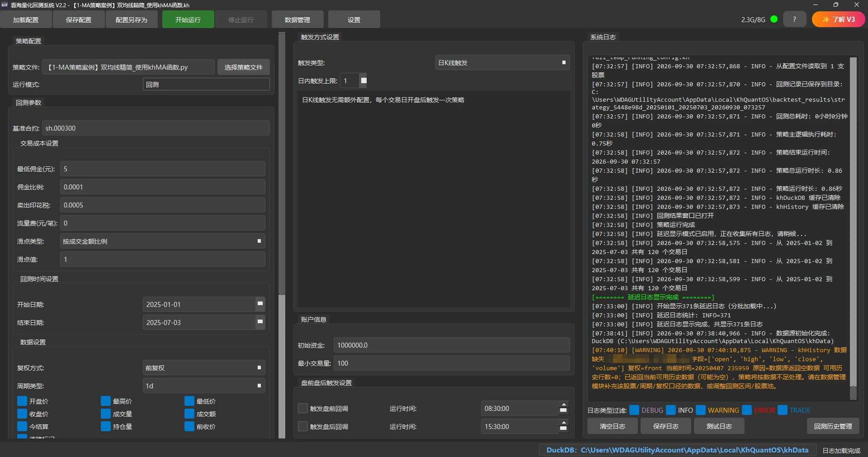
Task: Open the 结束日期 calendar dropdown
Action: point(260,322)
